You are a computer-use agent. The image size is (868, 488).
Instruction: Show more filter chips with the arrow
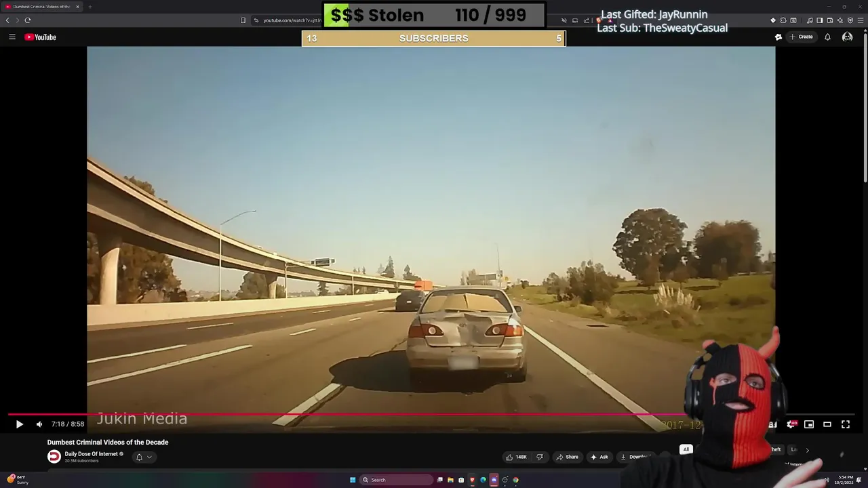[807, 450]
